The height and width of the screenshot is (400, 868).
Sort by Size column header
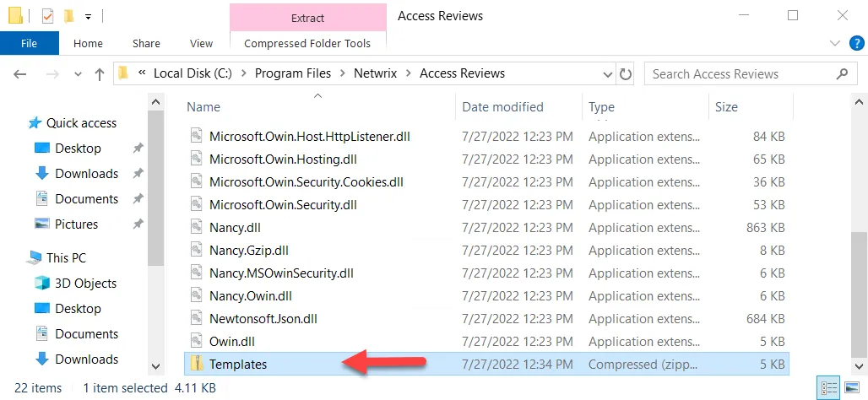(751, 107)
